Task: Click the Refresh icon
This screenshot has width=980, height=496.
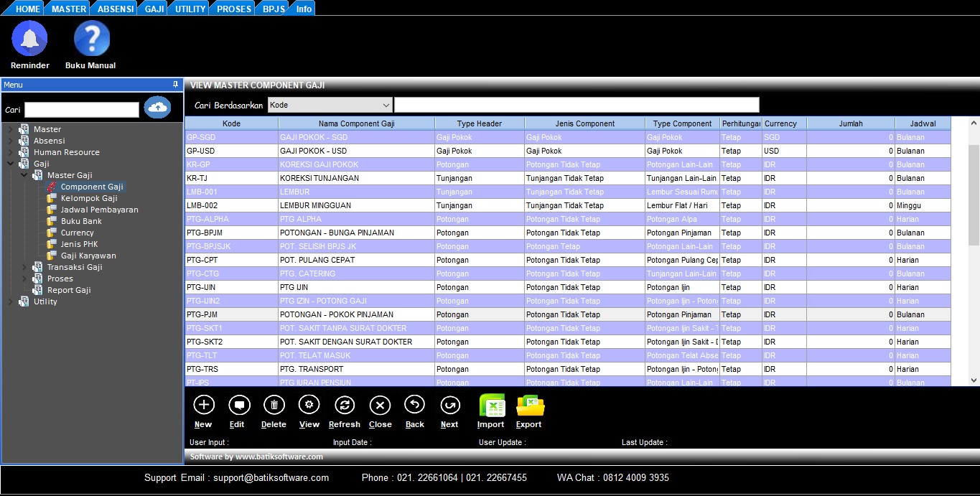Action: [345, 406]
